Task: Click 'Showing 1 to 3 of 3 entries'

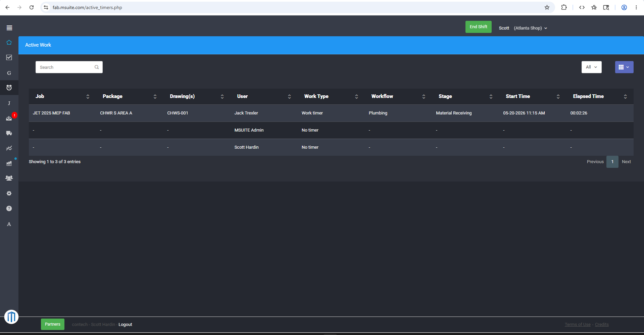Action: pyautogui.click(x=55, y=162)
